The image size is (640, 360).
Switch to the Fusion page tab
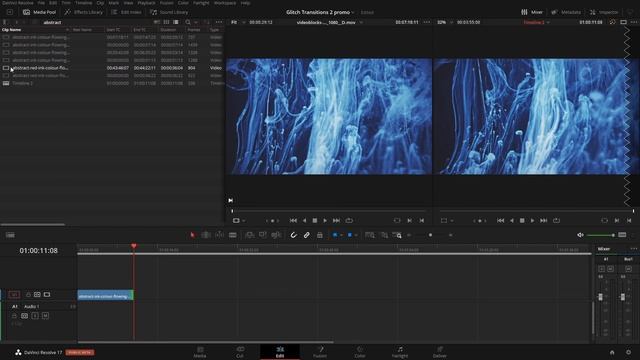(320, 352)
